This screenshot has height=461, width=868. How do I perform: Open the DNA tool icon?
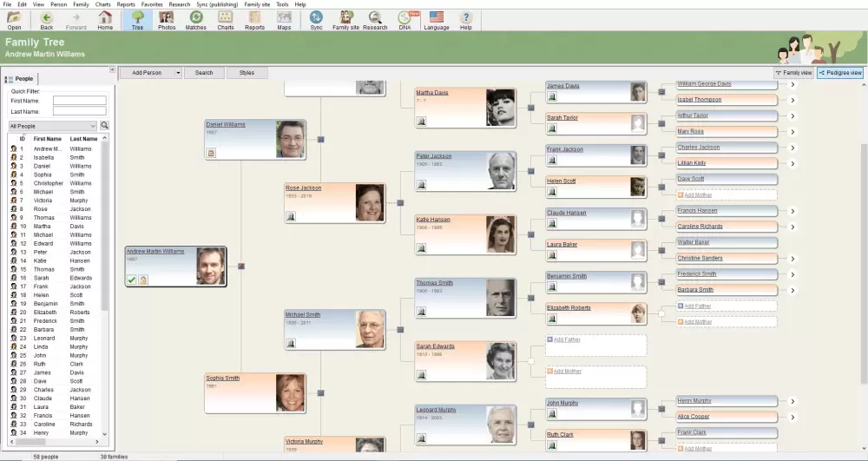click(x=405, y=20)
